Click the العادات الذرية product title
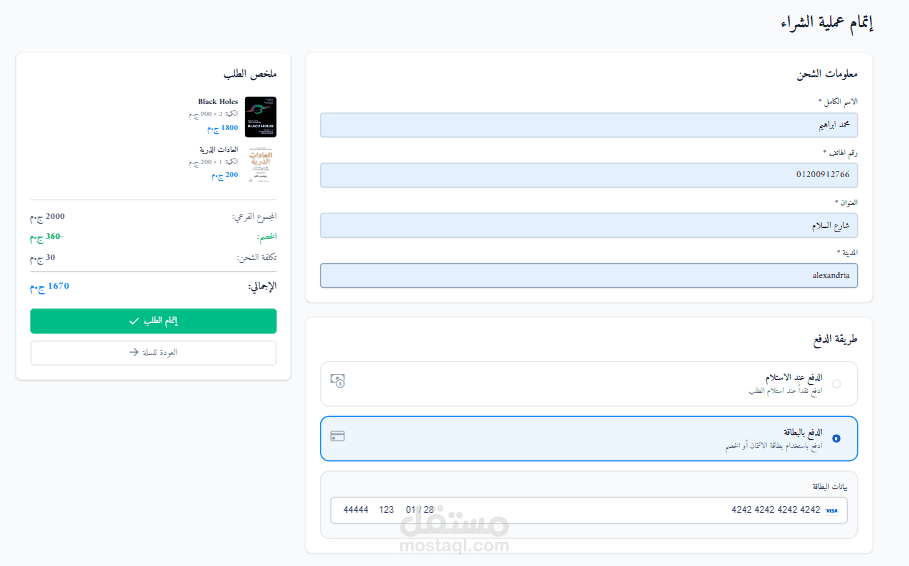Image resolution: width=909 pixels, height=566 pixels. 219,150
